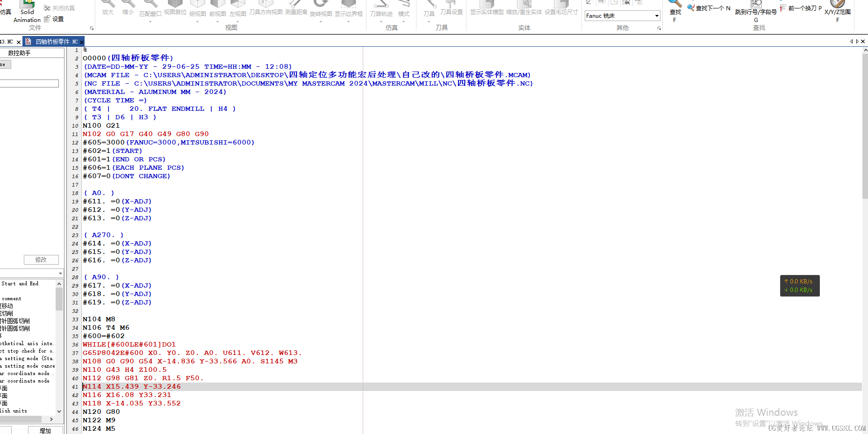Click line N100 G21
The width and height of the screenshot is (868, 434).
pos(101,125)
